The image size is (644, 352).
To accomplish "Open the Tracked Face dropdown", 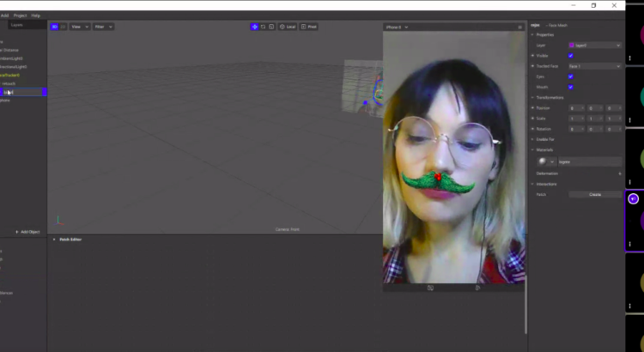I will [594, 66].
